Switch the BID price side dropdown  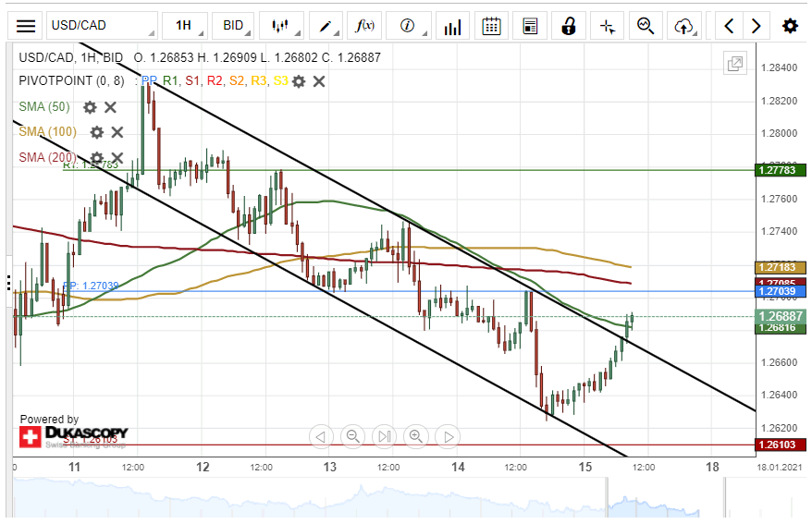pos(233,26)
